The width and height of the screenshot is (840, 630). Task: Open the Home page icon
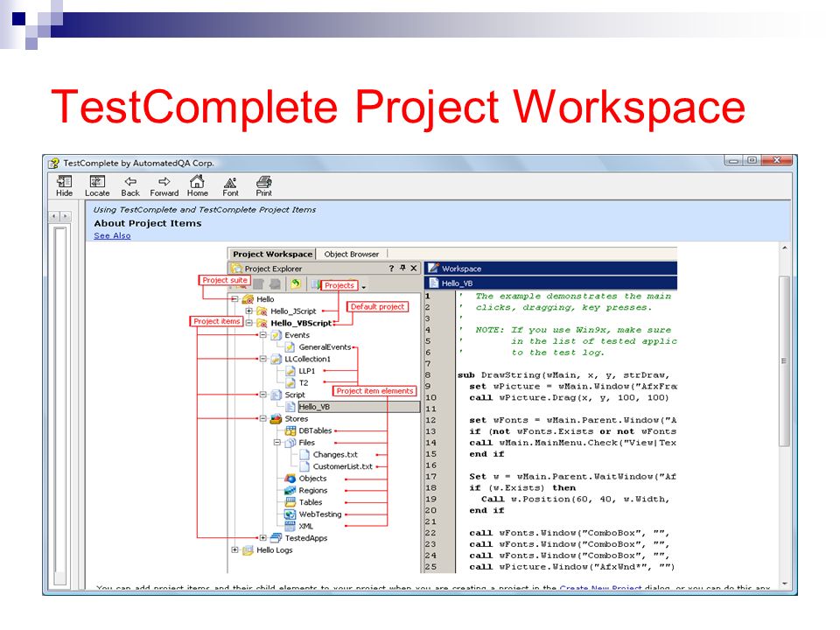pyautogui.click(x=197, y=181)
